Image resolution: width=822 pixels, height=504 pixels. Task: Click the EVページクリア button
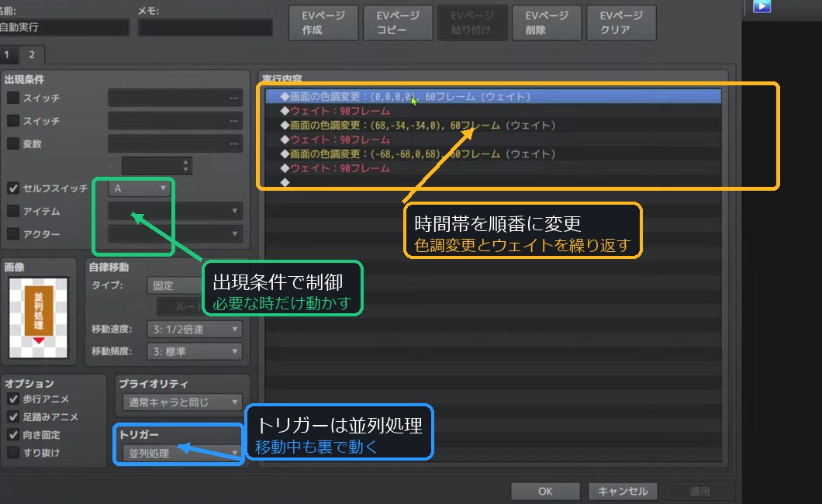pyautogui.click(x=621, y=23)
